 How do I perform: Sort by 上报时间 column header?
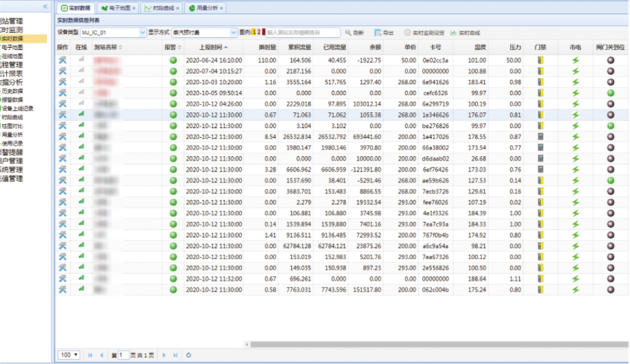coord(214,47)
